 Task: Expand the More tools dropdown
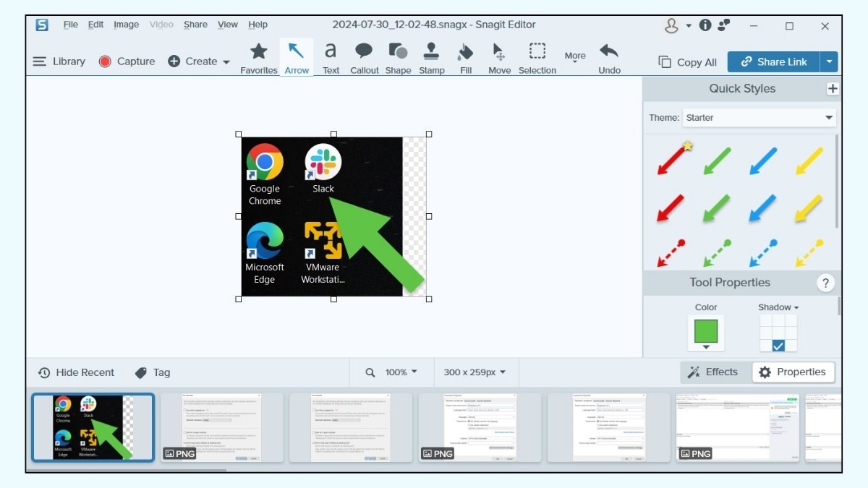coord(575,56)
